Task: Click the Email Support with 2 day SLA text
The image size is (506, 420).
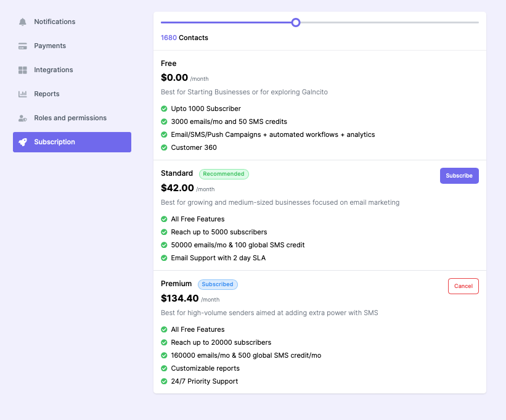Action: click(x=218, y=258)
